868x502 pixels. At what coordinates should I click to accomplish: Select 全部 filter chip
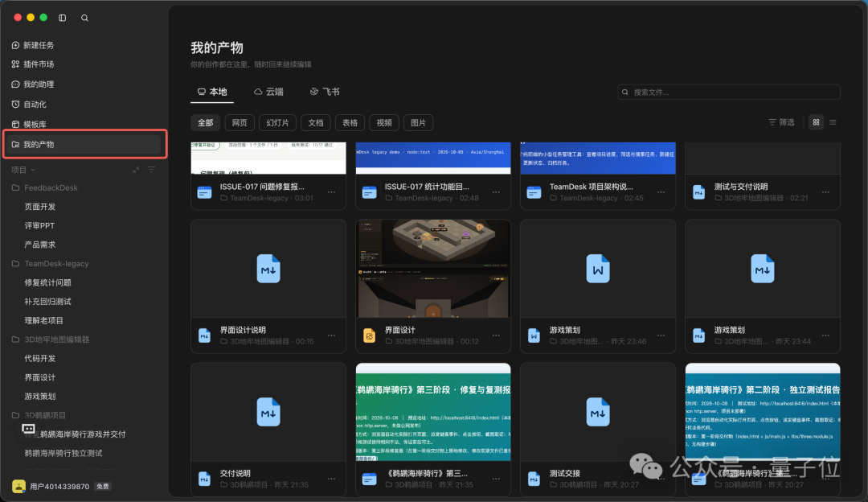pyautogui.click(x=206, y=122)
